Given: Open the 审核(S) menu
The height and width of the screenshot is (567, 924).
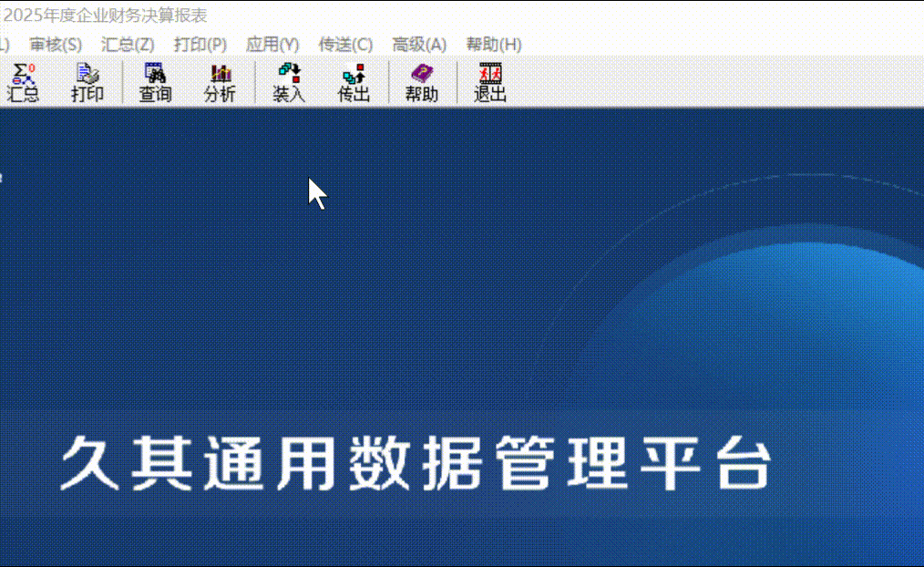Looking at the screenshot, I should (x=56, y=44).
